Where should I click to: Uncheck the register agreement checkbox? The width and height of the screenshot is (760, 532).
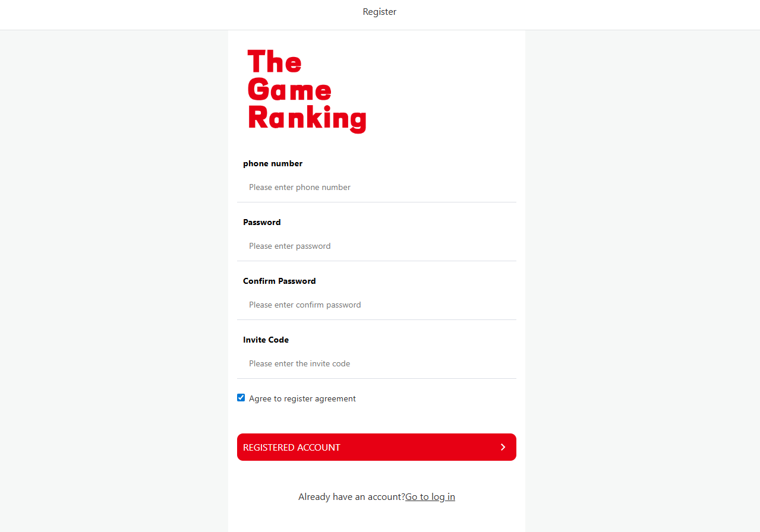point(241,398)
